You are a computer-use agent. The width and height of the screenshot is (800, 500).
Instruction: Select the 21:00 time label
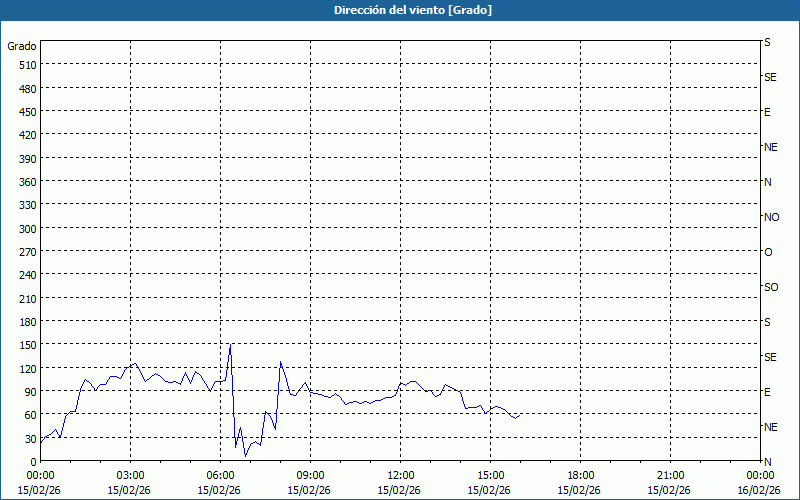pyautogui.click(x=670, y=475)
